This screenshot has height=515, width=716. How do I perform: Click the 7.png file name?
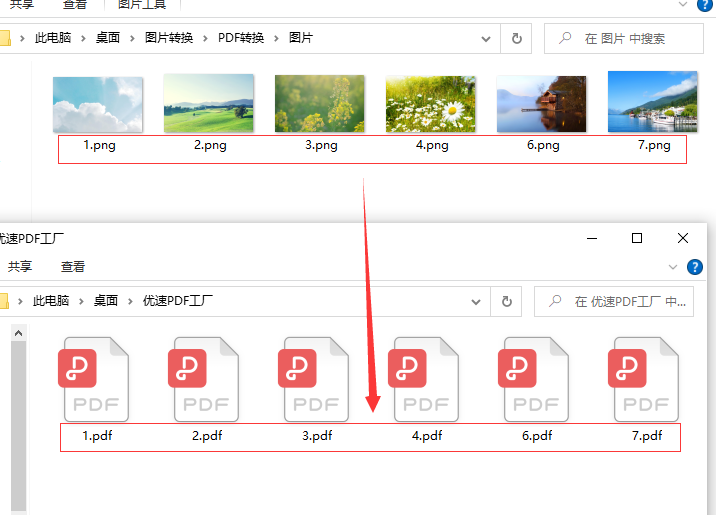[654, 145]
